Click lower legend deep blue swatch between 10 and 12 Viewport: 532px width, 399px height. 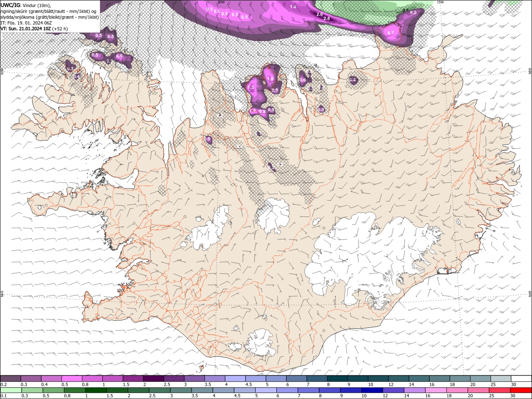tap(372, 390)
